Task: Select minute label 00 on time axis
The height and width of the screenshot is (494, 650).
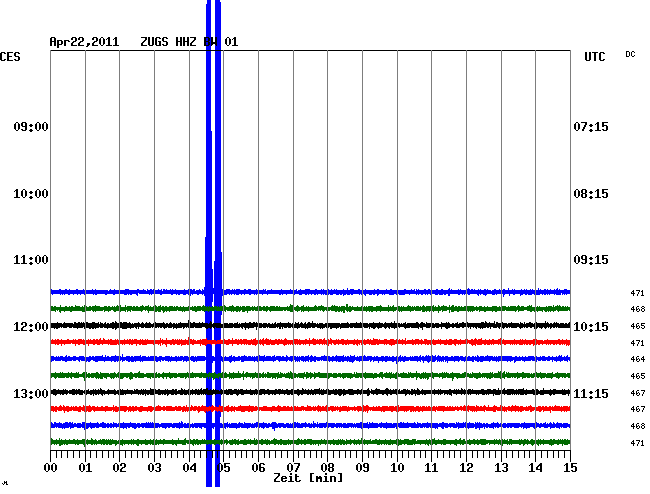Action: point(51,468)
